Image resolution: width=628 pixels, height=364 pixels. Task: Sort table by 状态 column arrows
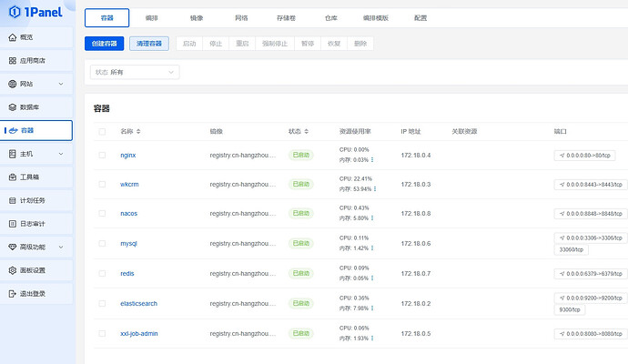click(x=307, y=131)
